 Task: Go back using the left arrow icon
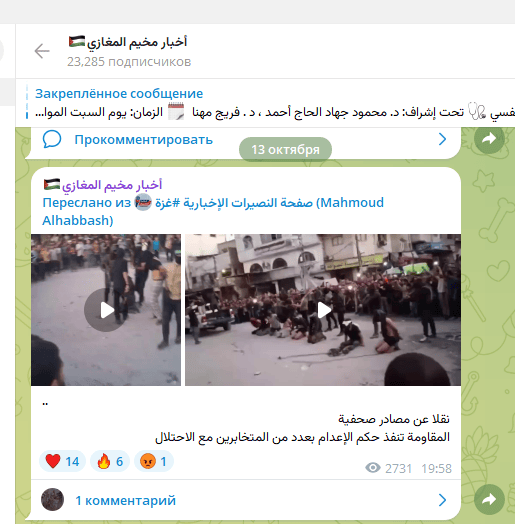click(42, 51)
